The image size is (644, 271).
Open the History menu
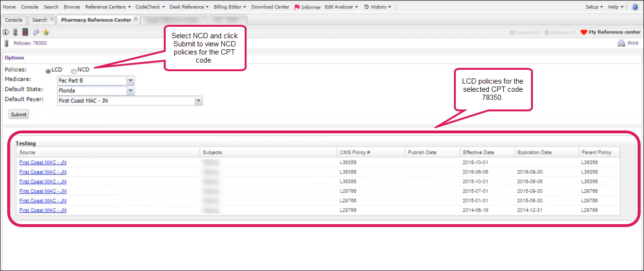pos(378,7)
